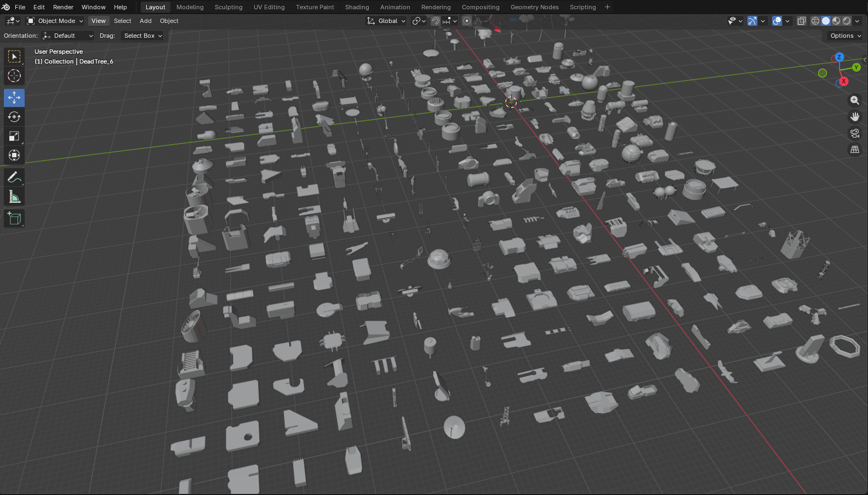Click the Blender logo menu icon

point(6,7)
